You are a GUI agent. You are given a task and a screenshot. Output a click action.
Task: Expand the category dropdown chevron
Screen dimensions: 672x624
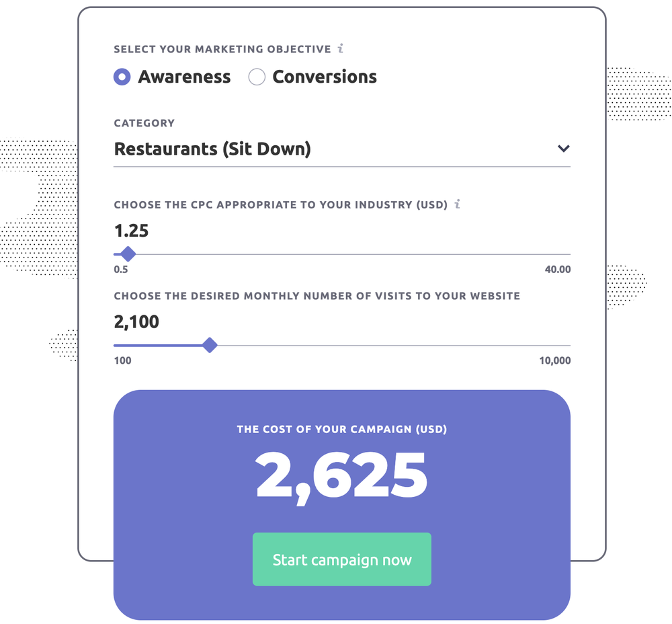pyautogui.click(x=563, y=149)
